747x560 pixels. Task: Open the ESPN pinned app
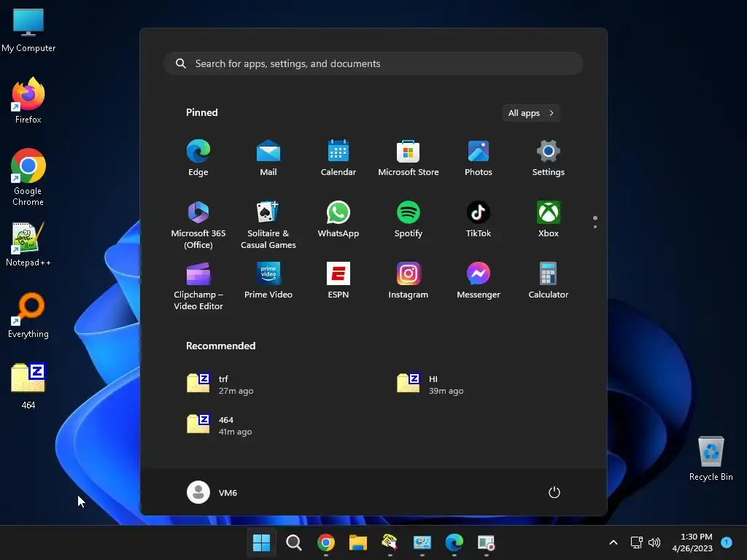(x=338, y=281)
